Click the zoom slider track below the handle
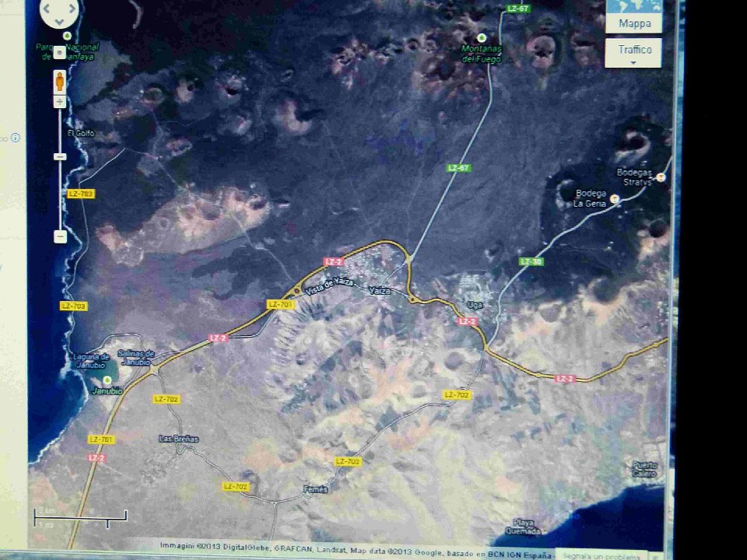Screen dimensions: 747x560 pos(60,195)
